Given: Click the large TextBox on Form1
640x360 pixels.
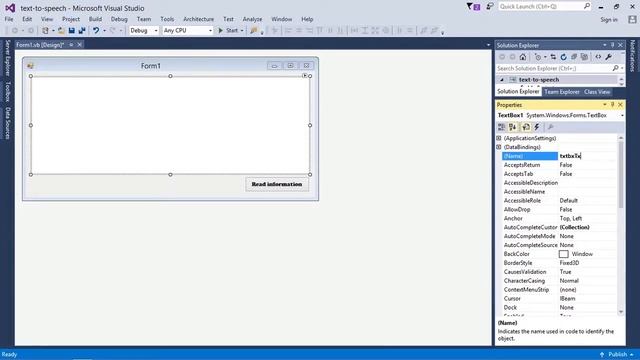Looking at the screenshot, I should (170, 125).
